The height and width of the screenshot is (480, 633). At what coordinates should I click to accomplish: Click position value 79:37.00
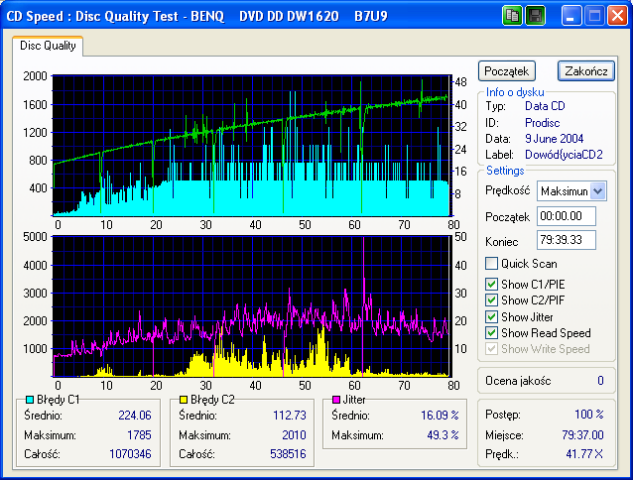[583, 435]
